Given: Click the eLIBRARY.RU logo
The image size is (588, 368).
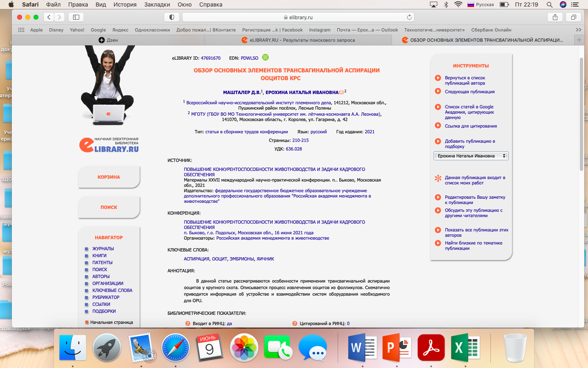Looking at the screenshot, I should point(109,145).
